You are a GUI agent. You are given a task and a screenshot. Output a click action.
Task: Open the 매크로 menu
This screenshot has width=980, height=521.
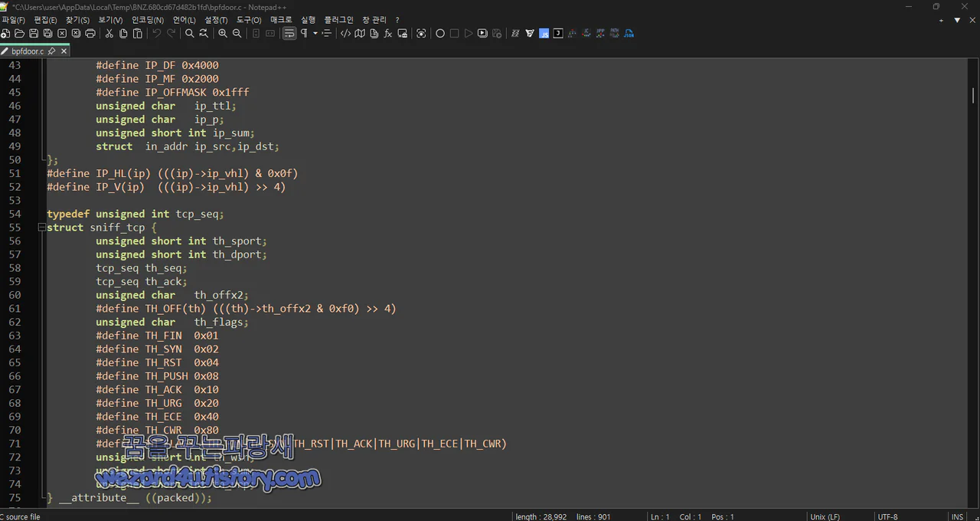pos(281,20)
